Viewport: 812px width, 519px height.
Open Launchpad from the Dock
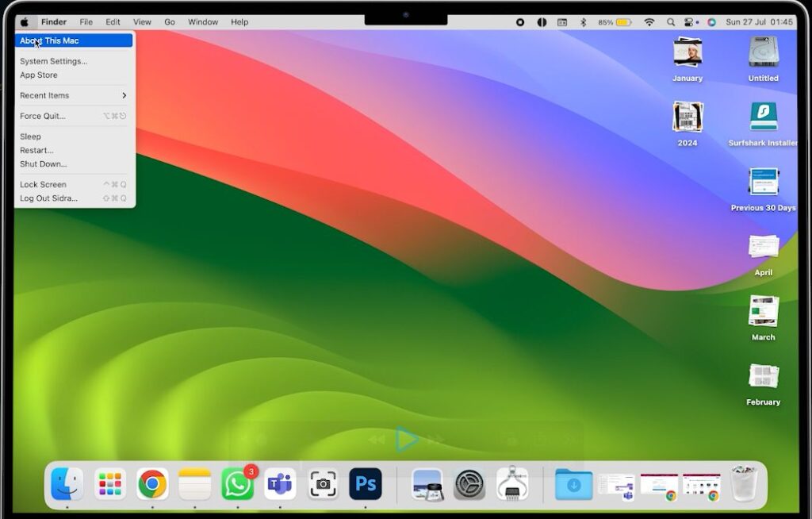point(109,483)
